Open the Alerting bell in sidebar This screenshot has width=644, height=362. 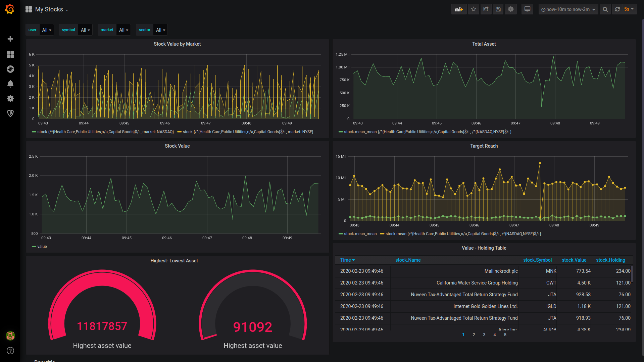(10, 84)
